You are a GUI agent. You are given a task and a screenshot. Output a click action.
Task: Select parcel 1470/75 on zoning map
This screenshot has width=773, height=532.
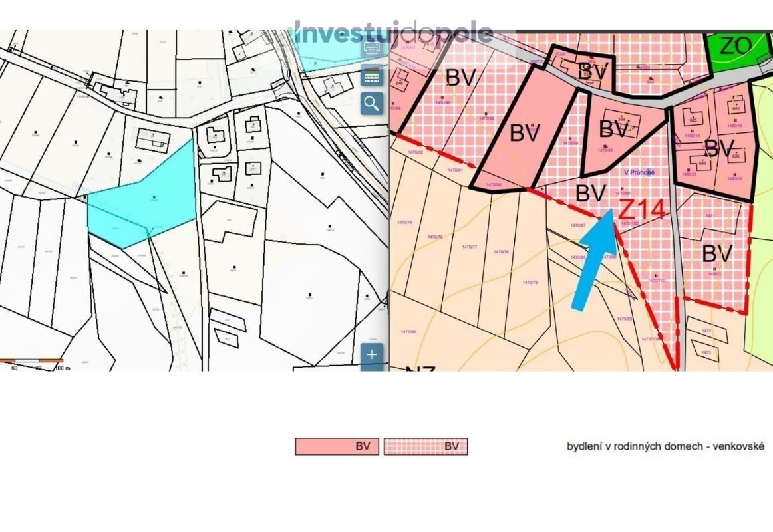pyautogui.click(x=530, y=283)
